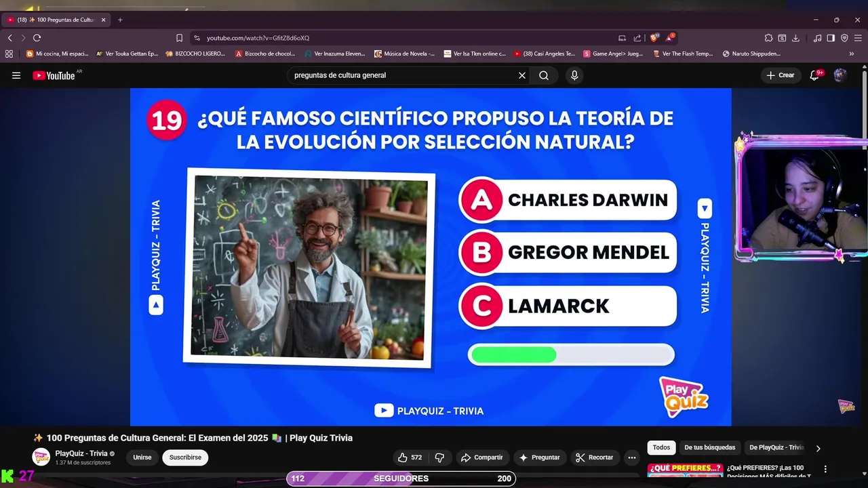Select De PlayQuiz - Trivia filter chip
The height and width of the screenshot is (488, 868).
776,447
